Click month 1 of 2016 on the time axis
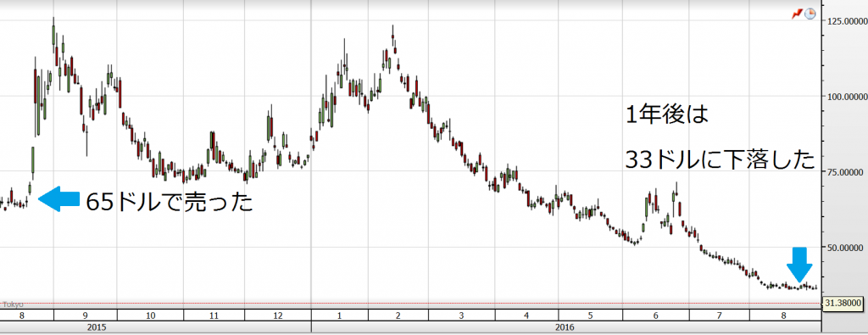This screenshot has width=868, height=335. coord(338,315)
